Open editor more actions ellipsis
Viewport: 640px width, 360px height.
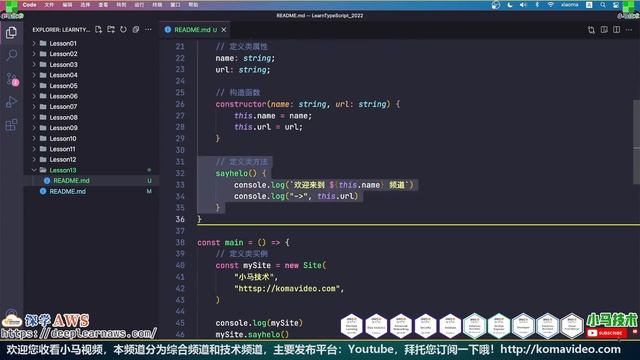click(629, 30)
